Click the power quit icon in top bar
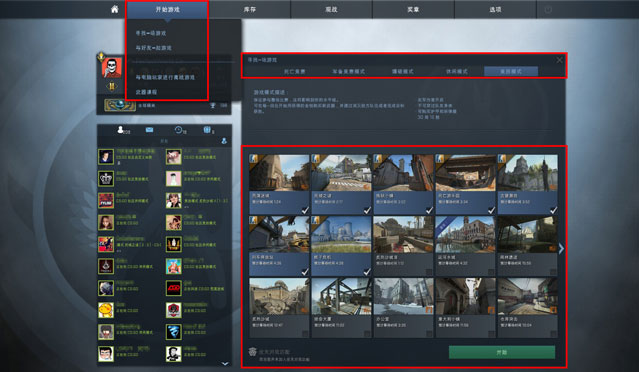639x372 pixels. tap(548, 9)
